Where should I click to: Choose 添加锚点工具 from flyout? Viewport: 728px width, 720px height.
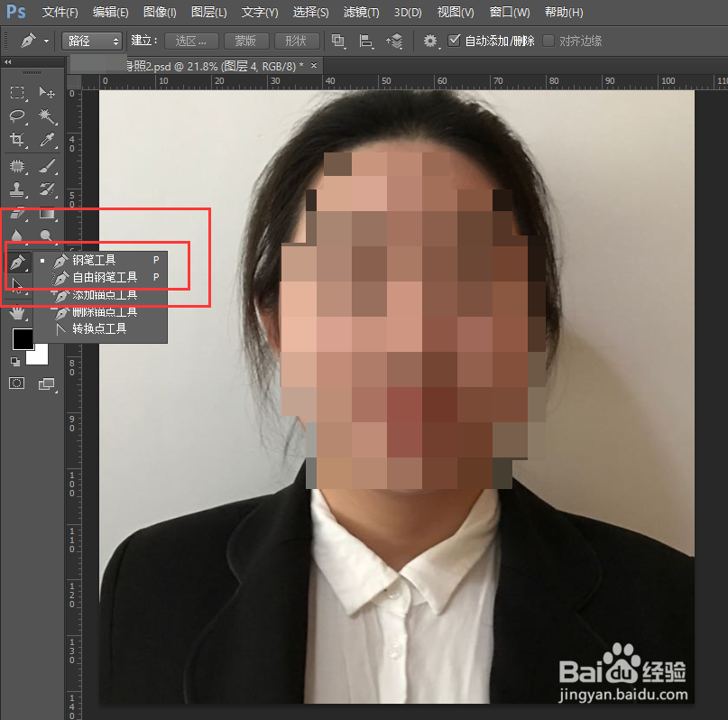100,295
